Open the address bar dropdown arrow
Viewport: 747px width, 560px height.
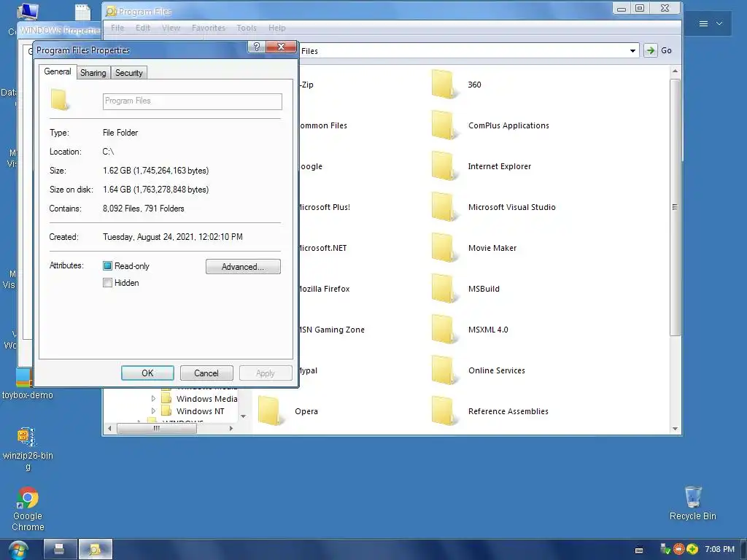click(632, 51)
